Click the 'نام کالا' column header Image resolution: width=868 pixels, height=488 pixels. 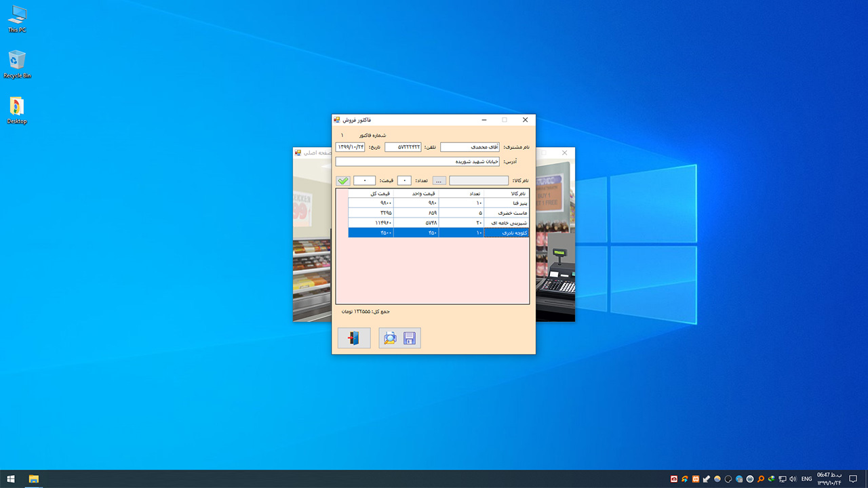tap(507, 194)
